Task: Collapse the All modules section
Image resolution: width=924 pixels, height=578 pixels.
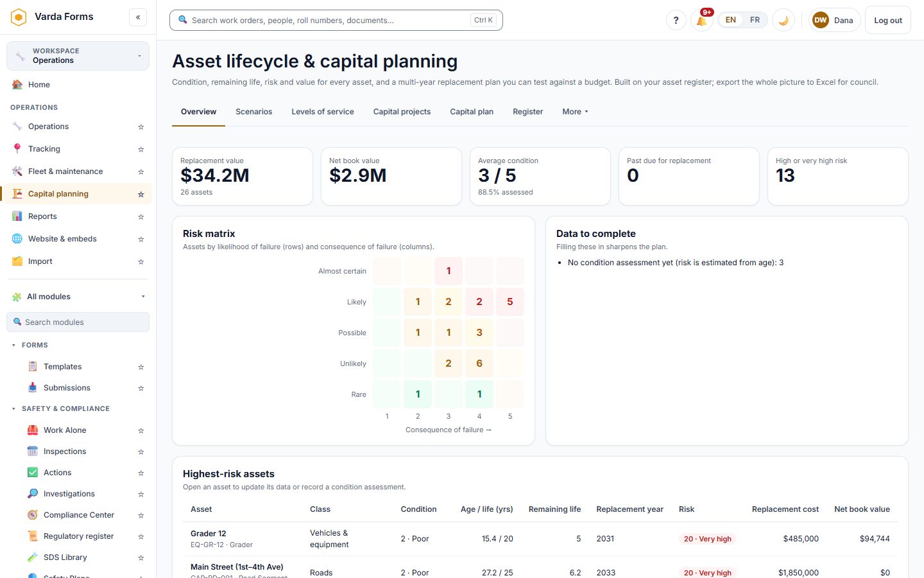Action: click(78, 297)
